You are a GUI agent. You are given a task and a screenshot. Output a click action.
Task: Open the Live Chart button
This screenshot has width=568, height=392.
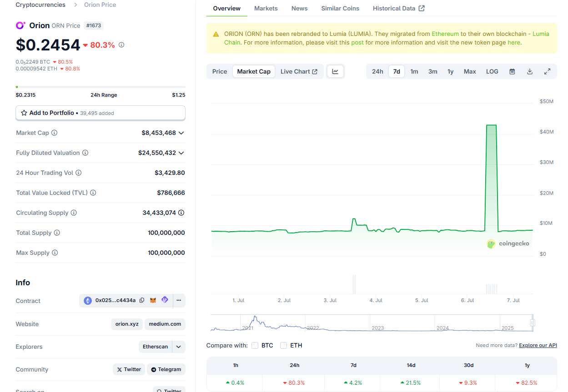(299, 71)
